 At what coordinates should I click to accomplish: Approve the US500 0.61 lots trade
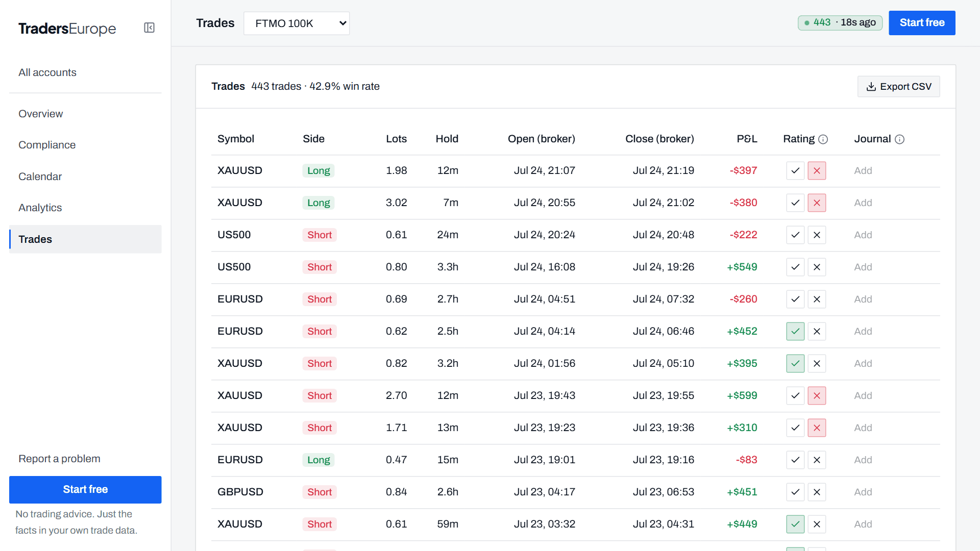tap(795, 235)
